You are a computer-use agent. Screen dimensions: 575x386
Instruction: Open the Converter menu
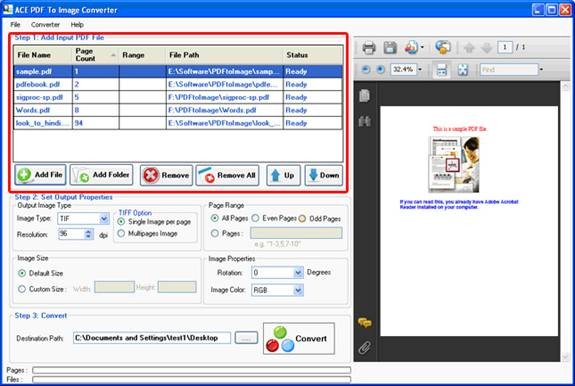[45, 25]
